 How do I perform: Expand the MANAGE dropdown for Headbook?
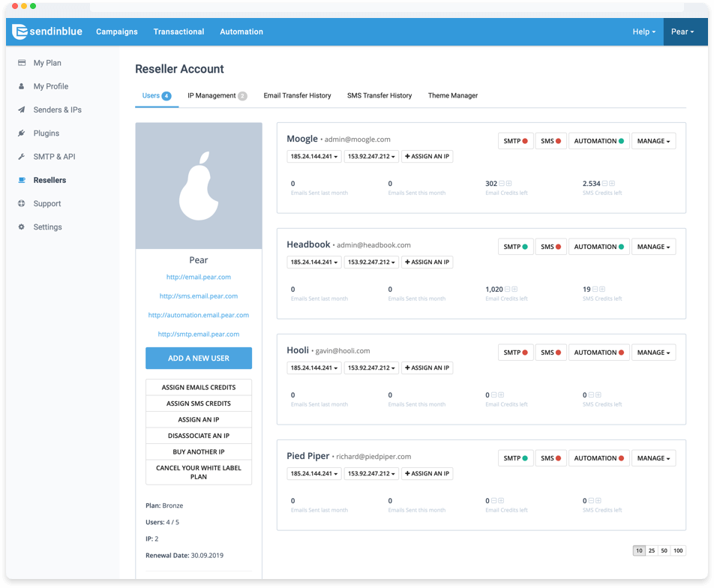pyautogui.click(x=653, y=247)
